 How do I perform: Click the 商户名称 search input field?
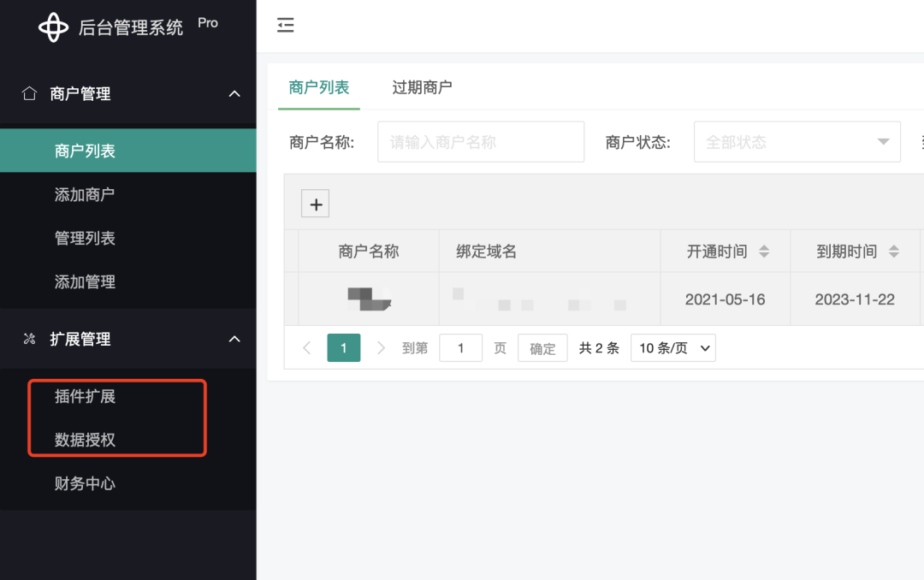pyautogui.click(x=481, y=142)
